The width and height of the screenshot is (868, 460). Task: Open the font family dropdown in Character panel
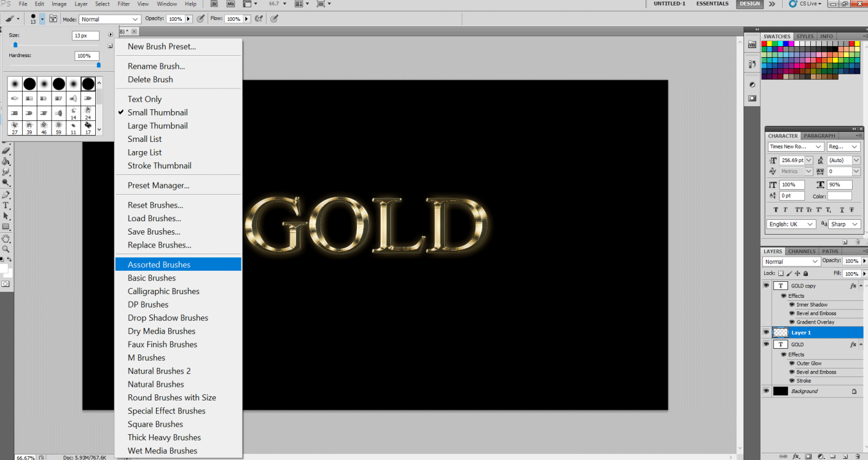tap(796, 146)
